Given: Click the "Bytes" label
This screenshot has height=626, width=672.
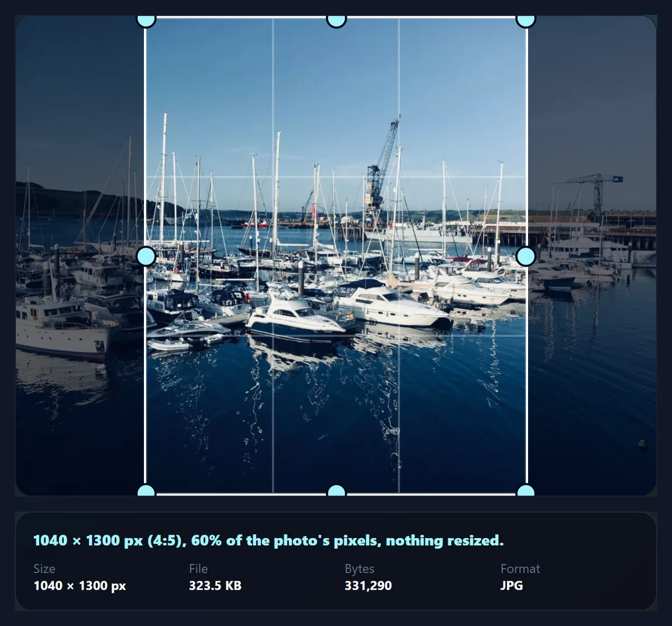Looking at the screenshot, I should tap(360, 568).
